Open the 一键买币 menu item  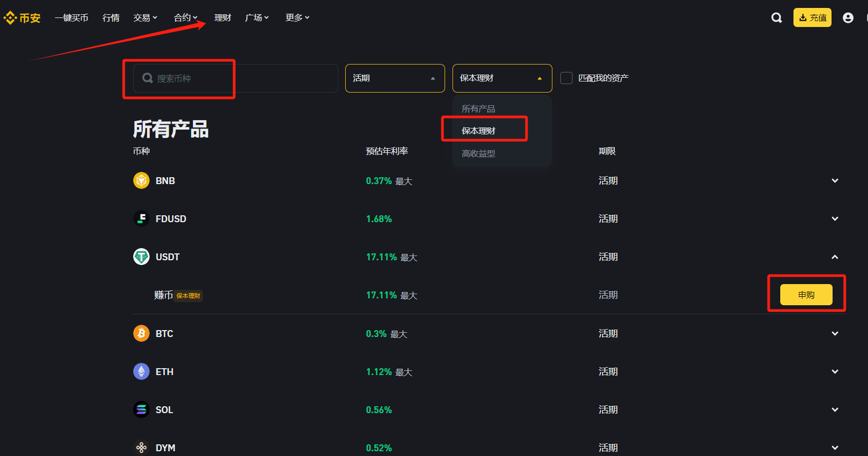click(71, 18)
